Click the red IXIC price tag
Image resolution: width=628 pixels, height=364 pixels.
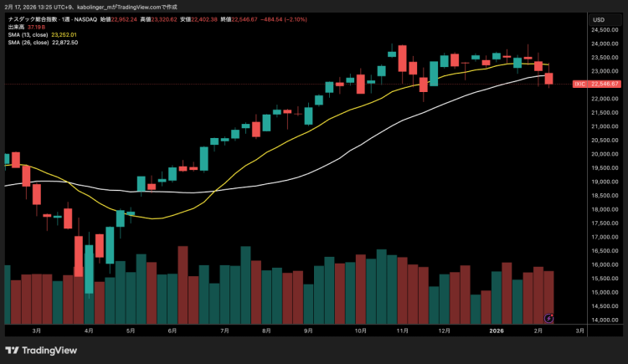(x=579, y=84)
